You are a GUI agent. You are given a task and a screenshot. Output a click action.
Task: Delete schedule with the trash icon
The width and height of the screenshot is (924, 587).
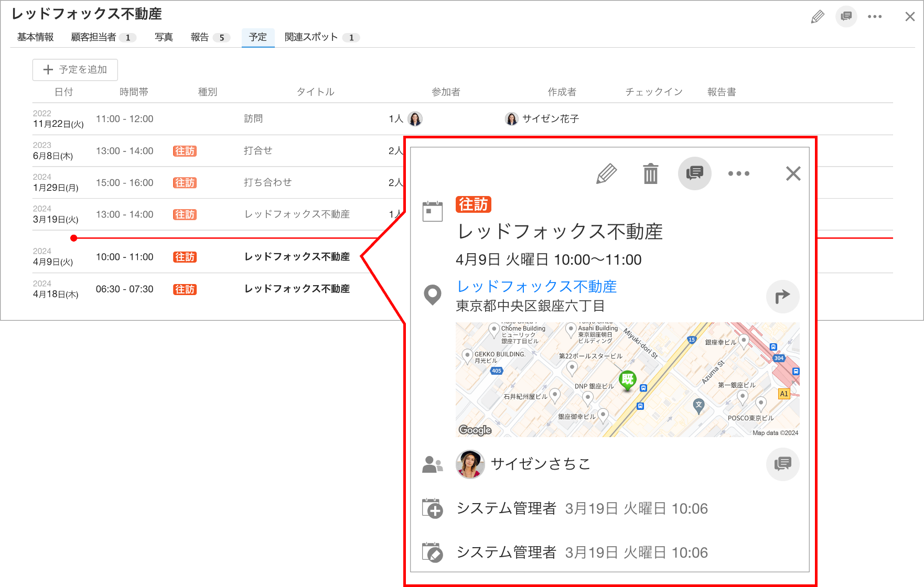pos(651,173)
